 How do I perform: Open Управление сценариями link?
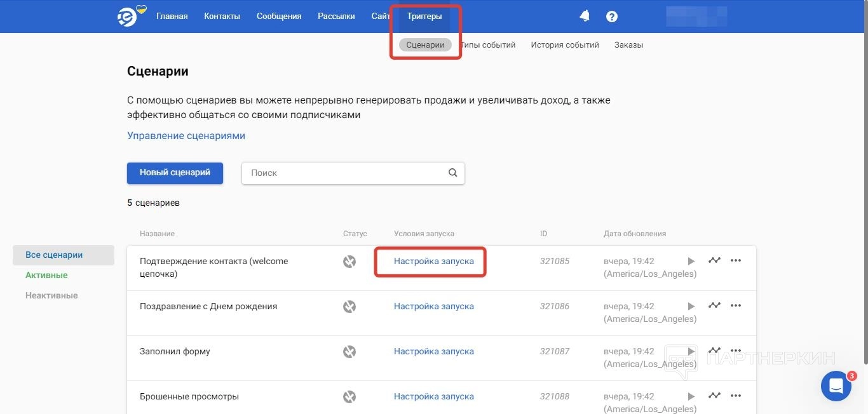(186, 136)
